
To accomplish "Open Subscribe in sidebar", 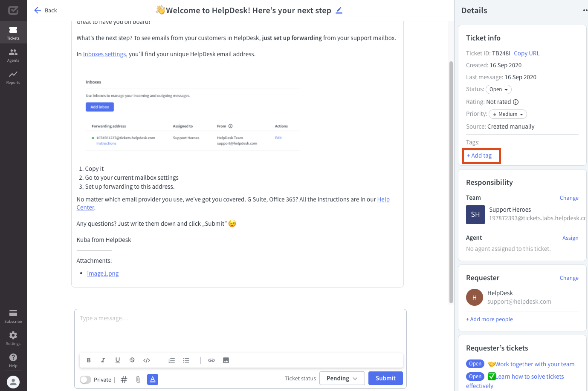I will (13, 316).
